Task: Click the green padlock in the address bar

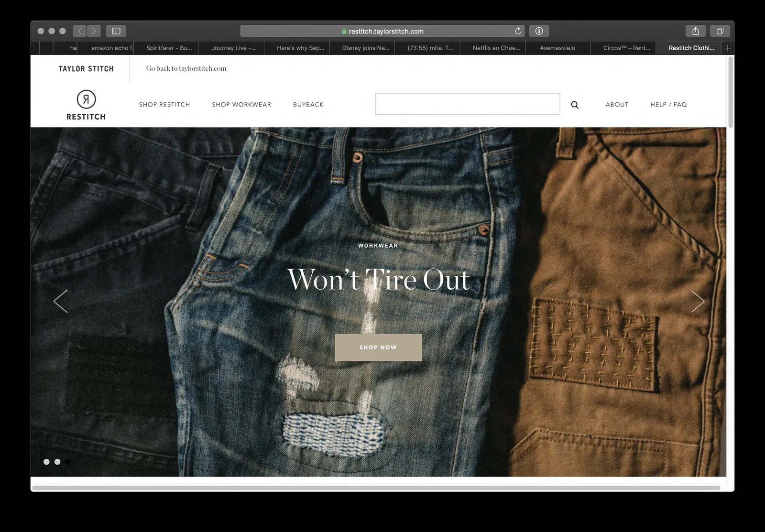Action: [344, 31]
